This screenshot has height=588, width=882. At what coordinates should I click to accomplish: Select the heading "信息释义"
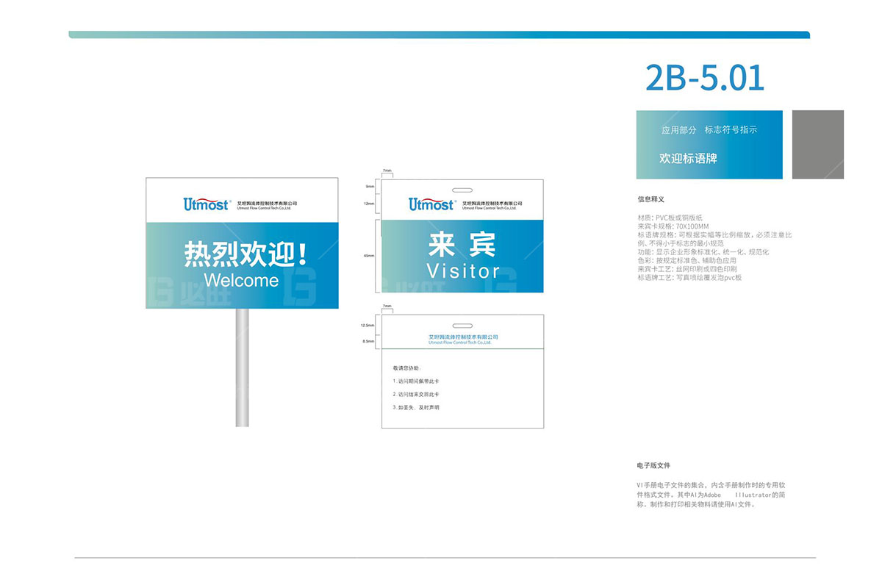[651, 199]
